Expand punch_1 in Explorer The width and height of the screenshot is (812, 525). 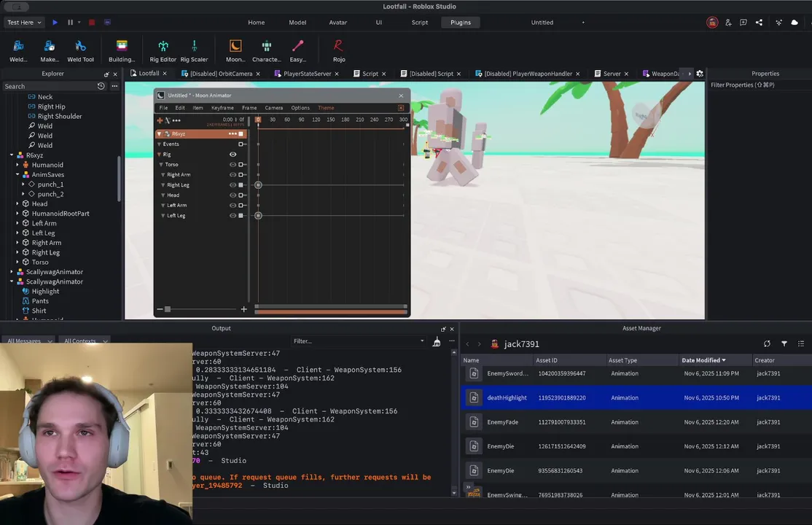coord(23,184)
